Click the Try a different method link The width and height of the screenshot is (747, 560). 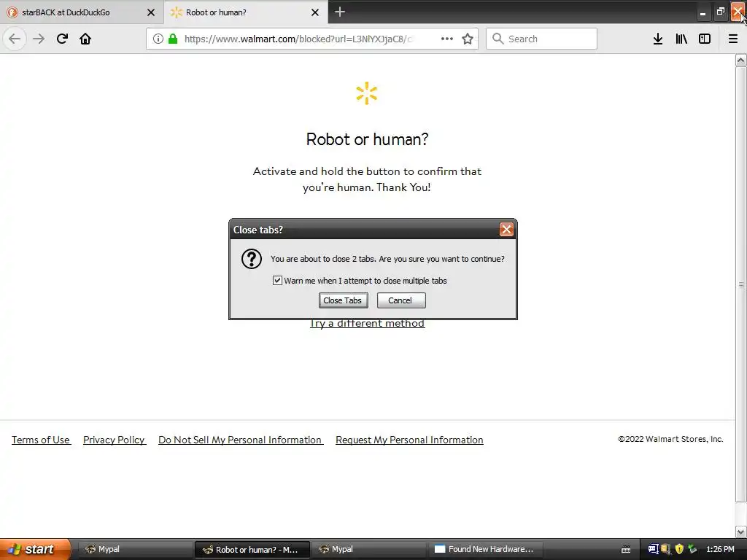(x=368, y=323)
